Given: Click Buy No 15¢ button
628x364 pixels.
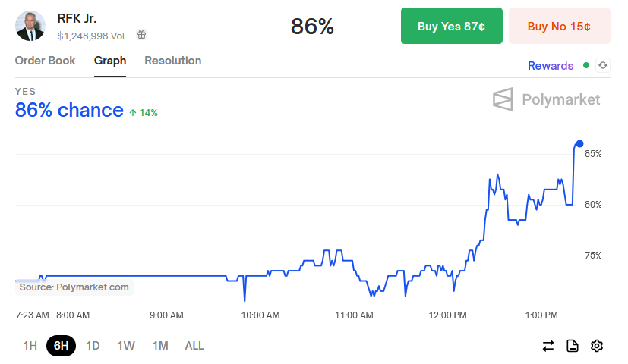Looking at the screenshot, I should [x=559, y=26].
